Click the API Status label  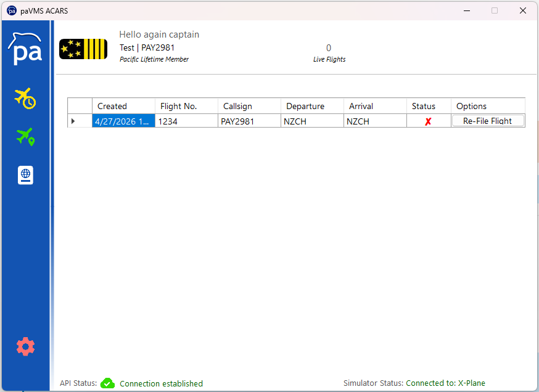click(78, 383)
